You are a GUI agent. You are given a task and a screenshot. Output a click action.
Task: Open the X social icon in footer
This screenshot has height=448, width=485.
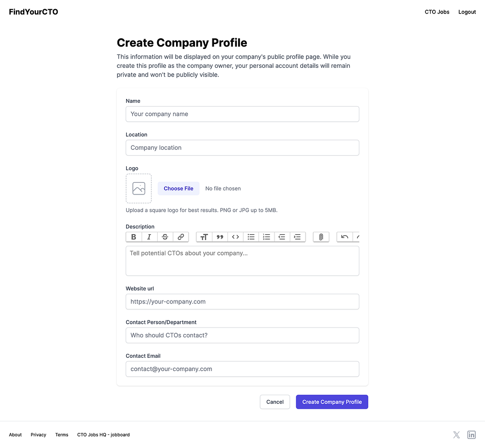click(x=456, y=435)
